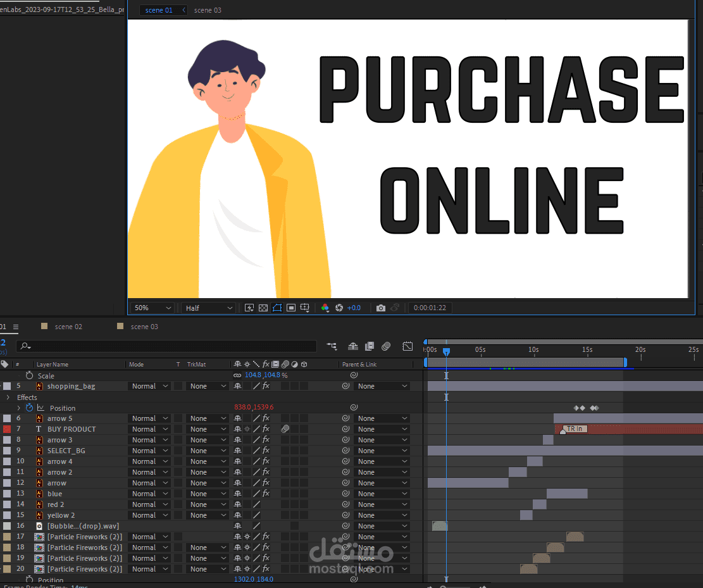Toggle collapse transformations on layer 17 Particle Fireworks

click(247, 537)
